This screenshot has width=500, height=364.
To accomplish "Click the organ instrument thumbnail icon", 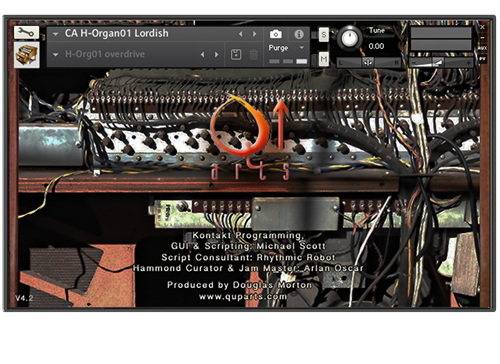I will click(x=26, y=55).
